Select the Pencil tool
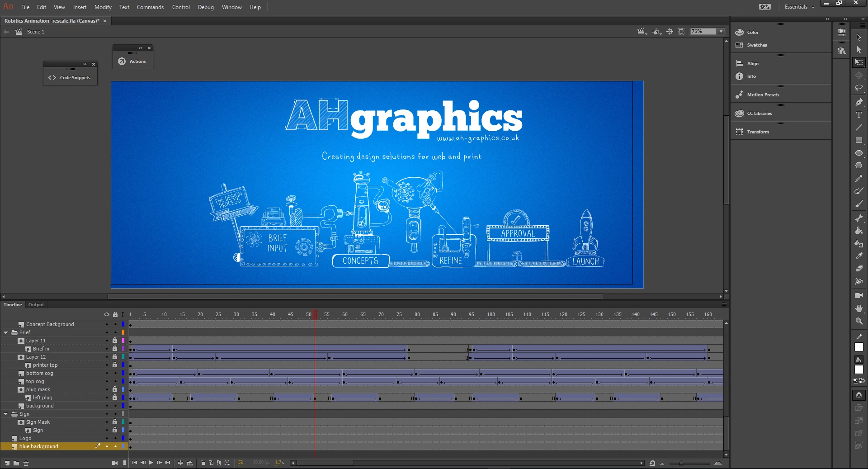The height and width of the screenshot is (469, 868). pos(859,179)
